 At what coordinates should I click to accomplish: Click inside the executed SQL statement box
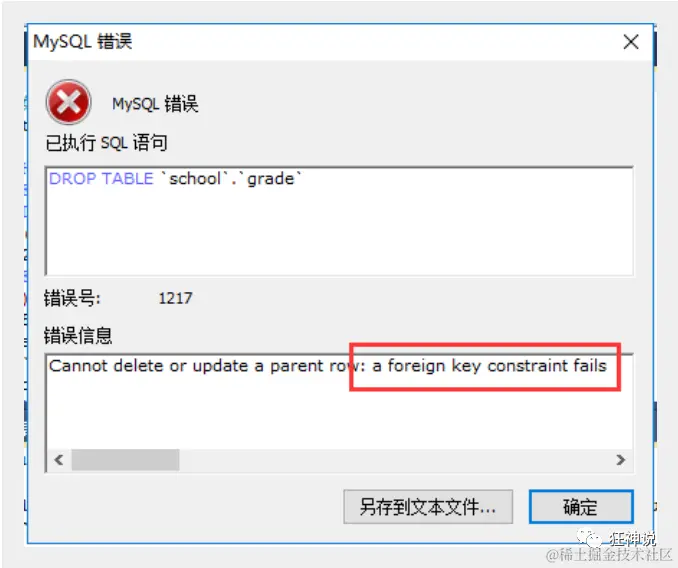pos(339,220)
